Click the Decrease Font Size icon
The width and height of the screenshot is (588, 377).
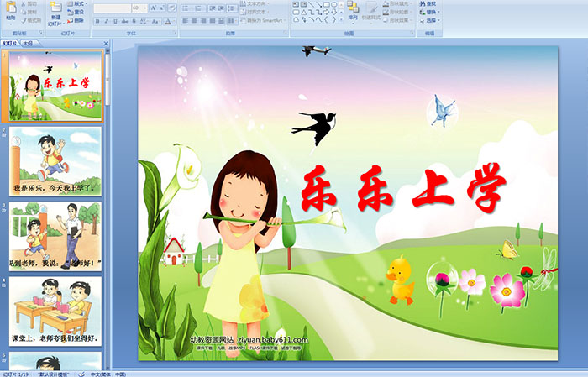(162, 8)
